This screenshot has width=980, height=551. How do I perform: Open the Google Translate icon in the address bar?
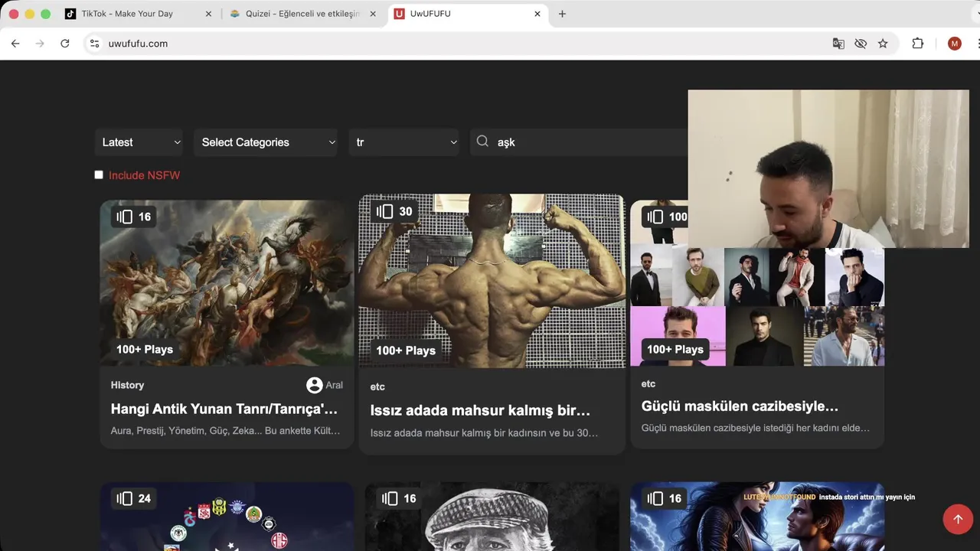[x=838, y=44]
